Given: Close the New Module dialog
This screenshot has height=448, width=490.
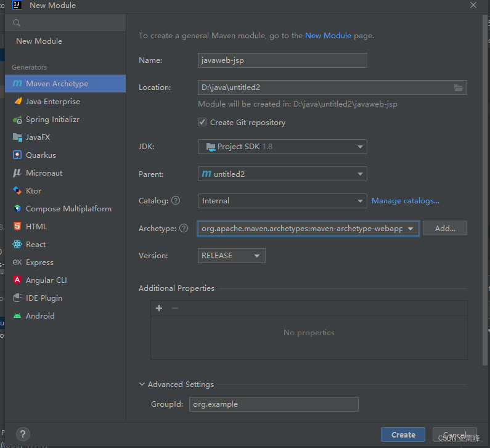Looking at the screenshot, I should (x=473, y=5).
